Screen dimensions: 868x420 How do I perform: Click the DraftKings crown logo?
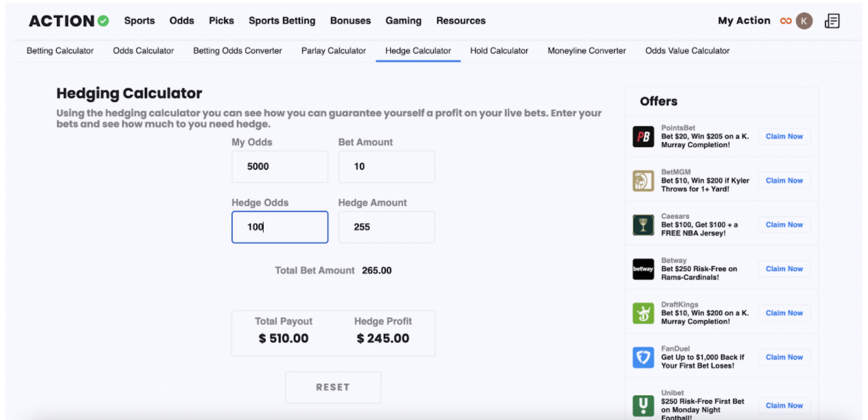(643, 313)
